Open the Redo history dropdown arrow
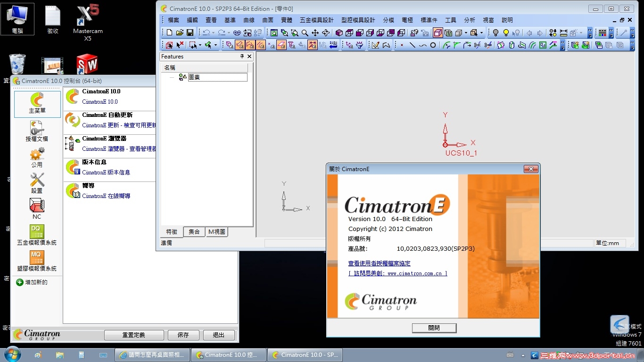 point(229,33)
